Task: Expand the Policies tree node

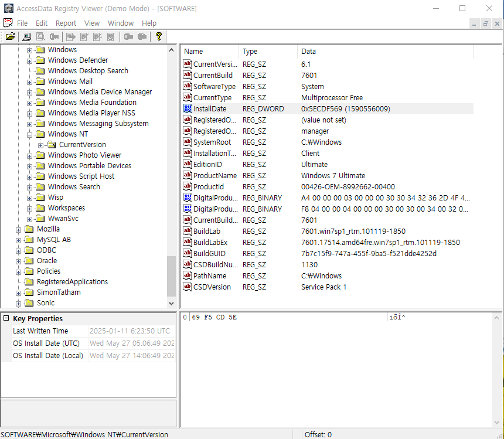Action: 18,272
